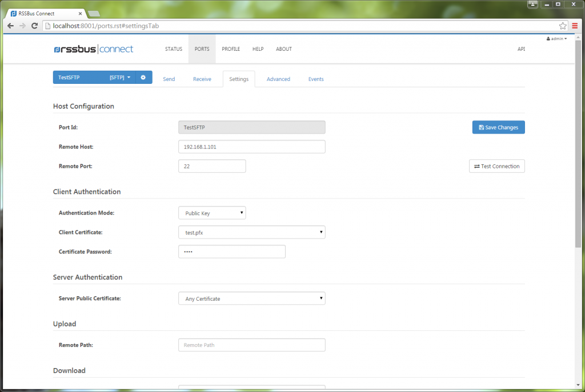Open the STATUS menu item
The width and height of the screenshot is (585, 392).
point(174,49)
